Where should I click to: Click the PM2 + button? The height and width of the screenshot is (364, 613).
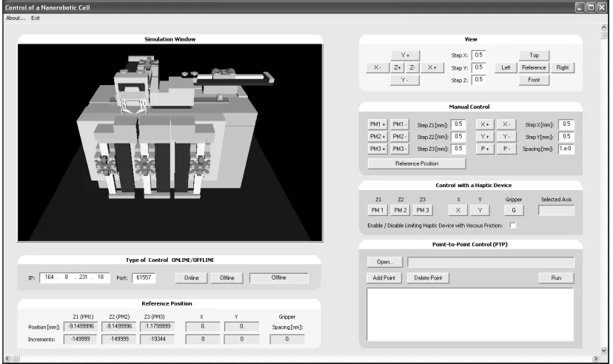tap(378, 136)
